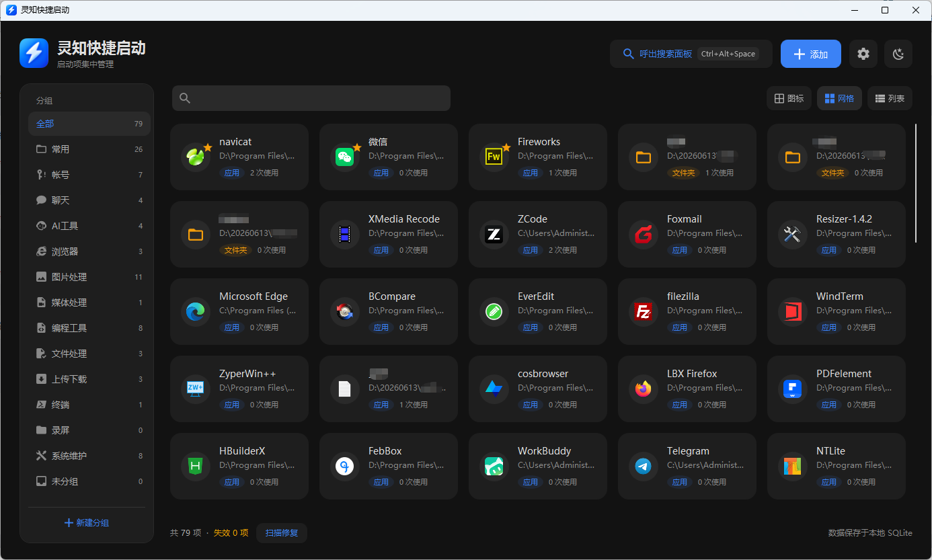Screen dimensions: 932x560
Task: Switch to 图标 view mode
Action: coord(789,98)
